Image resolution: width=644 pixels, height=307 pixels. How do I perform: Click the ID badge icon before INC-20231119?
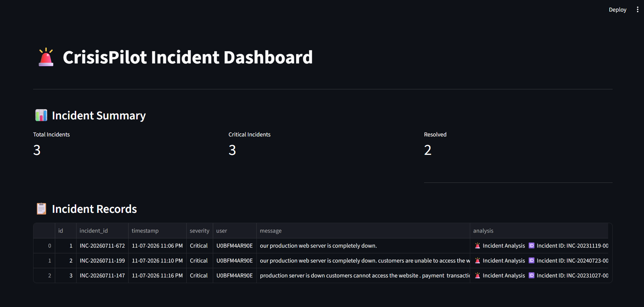point(531,246)
